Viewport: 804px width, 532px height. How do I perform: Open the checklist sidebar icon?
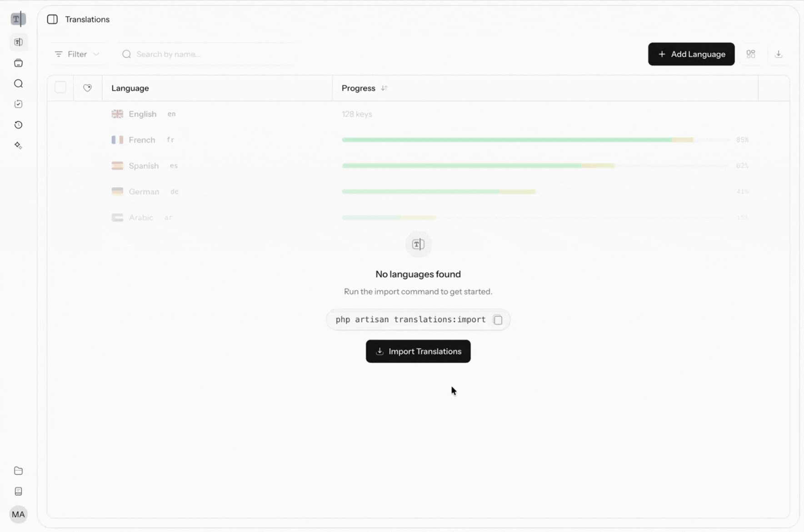click(x=18, y=104)
